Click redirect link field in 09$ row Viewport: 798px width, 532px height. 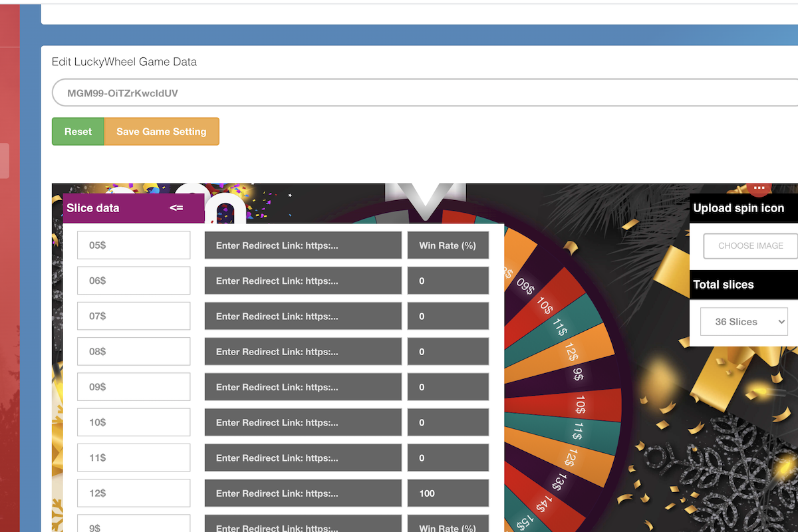(x=303, y=387)
